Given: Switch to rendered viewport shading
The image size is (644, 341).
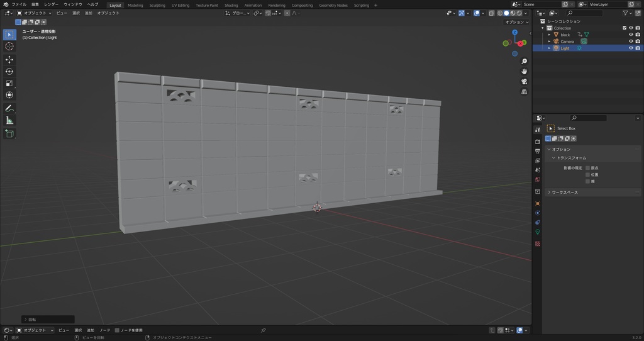Looking at the screenshot, I should click(x=519, y=13).
